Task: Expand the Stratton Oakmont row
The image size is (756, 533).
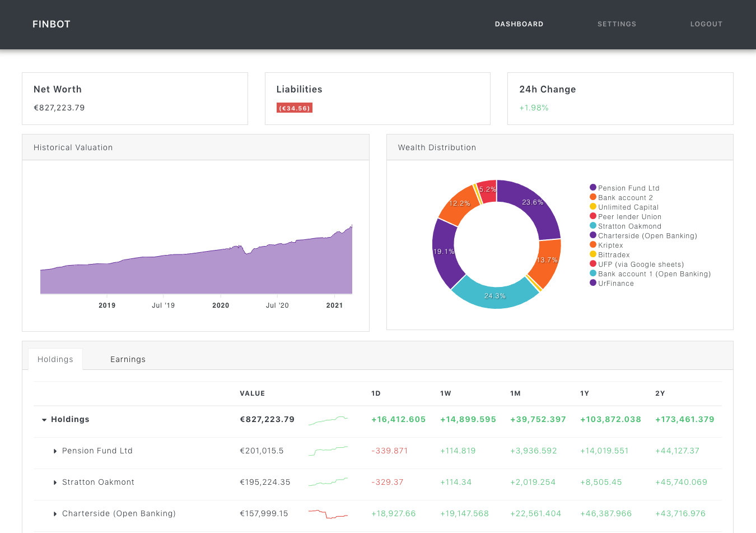Action: (x=55, y=482)
